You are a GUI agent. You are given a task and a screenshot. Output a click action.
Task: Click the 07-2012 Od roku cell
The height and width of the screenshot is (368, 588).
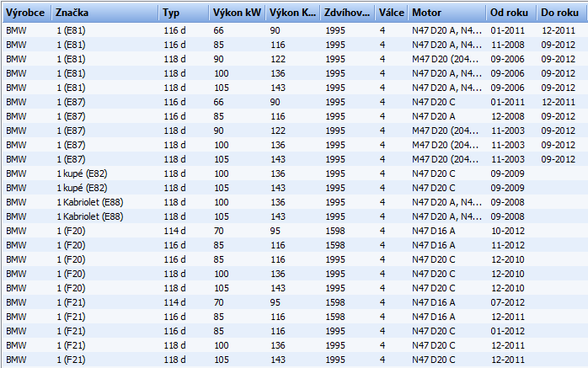pyautogui.click(x=508, y=301)
